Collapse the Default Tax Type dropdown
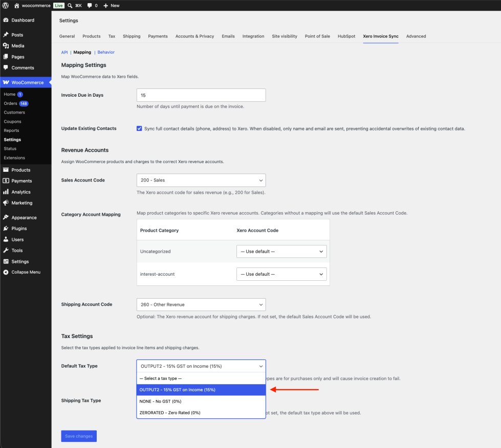This screenshot has height=448, width=501. [201, 366]
